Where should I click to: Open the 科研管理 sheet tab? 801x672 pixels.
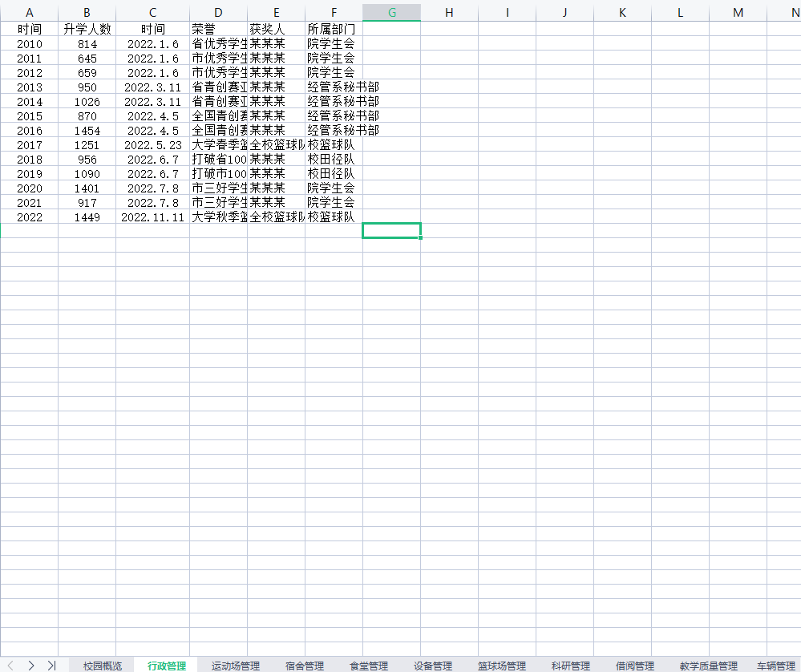coord(571,666)
